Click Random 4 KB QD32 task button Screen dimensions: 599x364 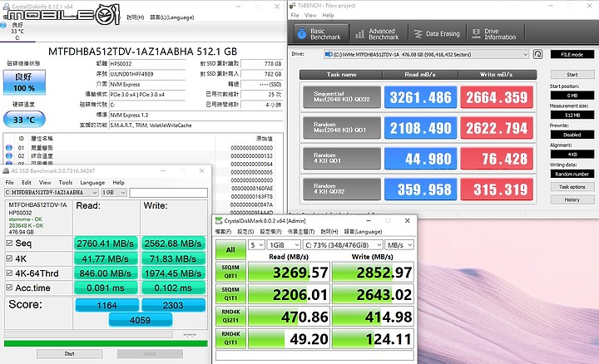pos(342,189)
